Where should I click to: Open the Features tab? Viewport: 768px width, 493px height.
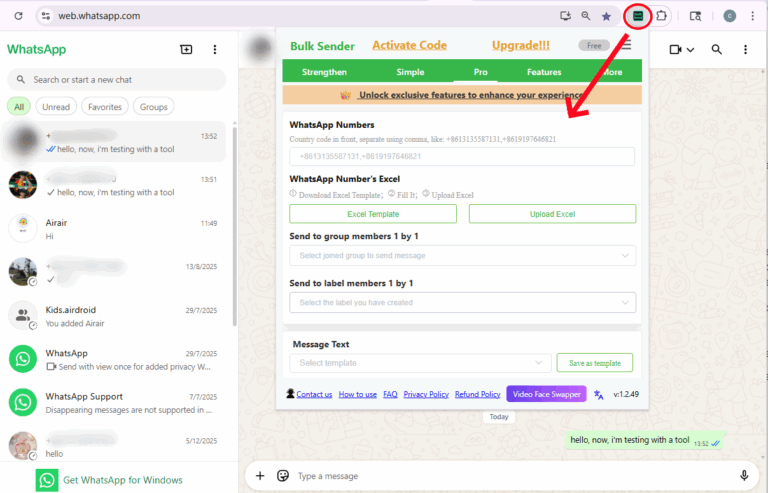[x=544, y=72]
